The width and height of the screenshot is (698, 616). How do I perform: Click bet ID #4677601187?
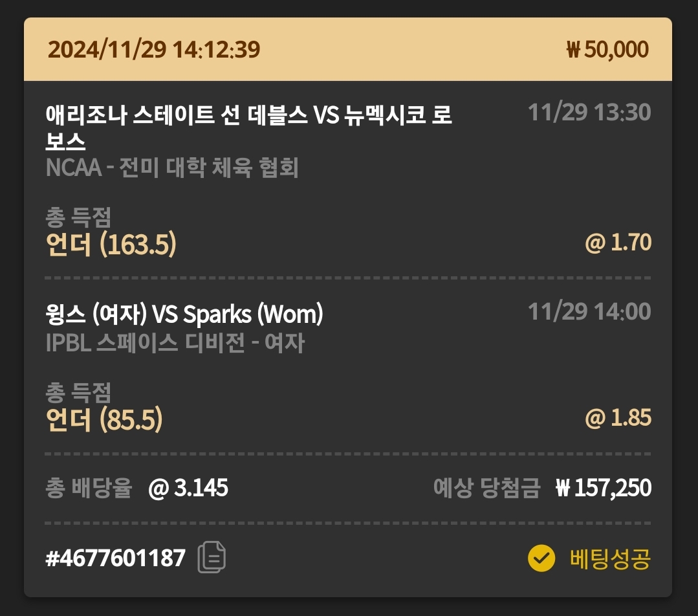click(x=116, y=558)
